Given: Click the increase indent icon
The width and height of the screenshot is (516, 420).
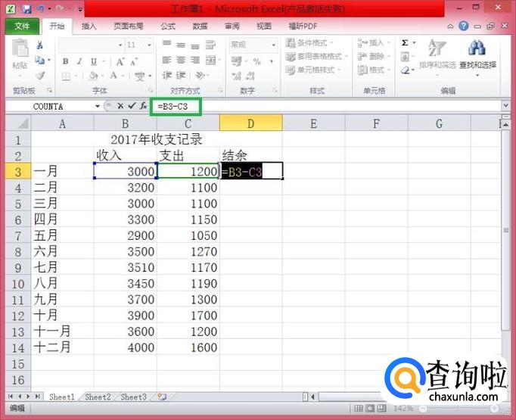Looking at the screenshot, I should tap(181, 76).
